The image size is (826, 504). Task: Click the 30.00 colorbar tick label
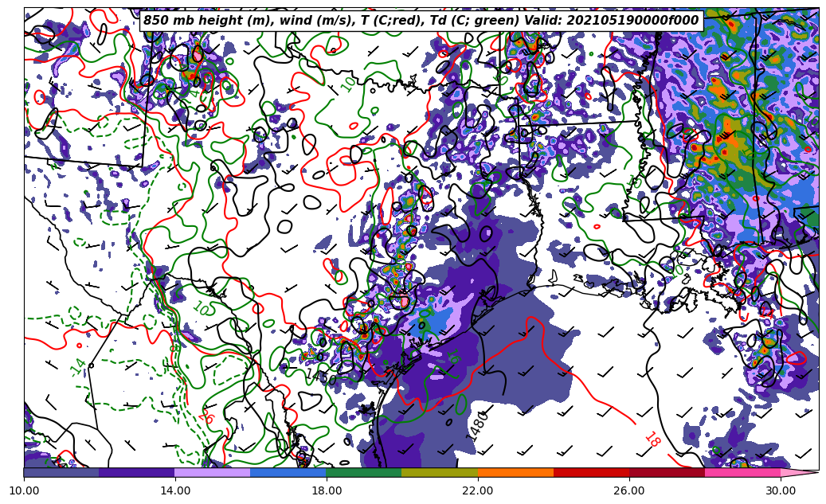click(781, 490)
